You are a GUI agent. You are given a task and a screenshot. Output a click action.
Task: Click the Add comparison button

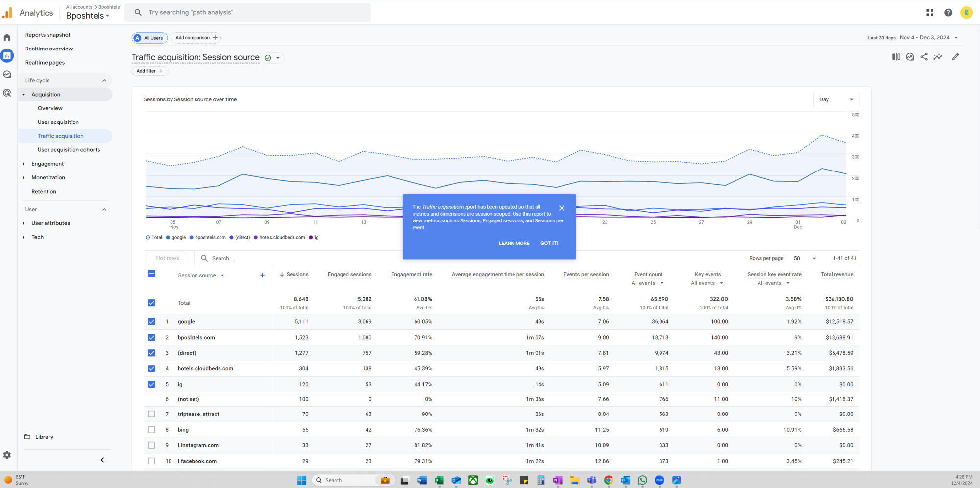(x=196, y=38)
